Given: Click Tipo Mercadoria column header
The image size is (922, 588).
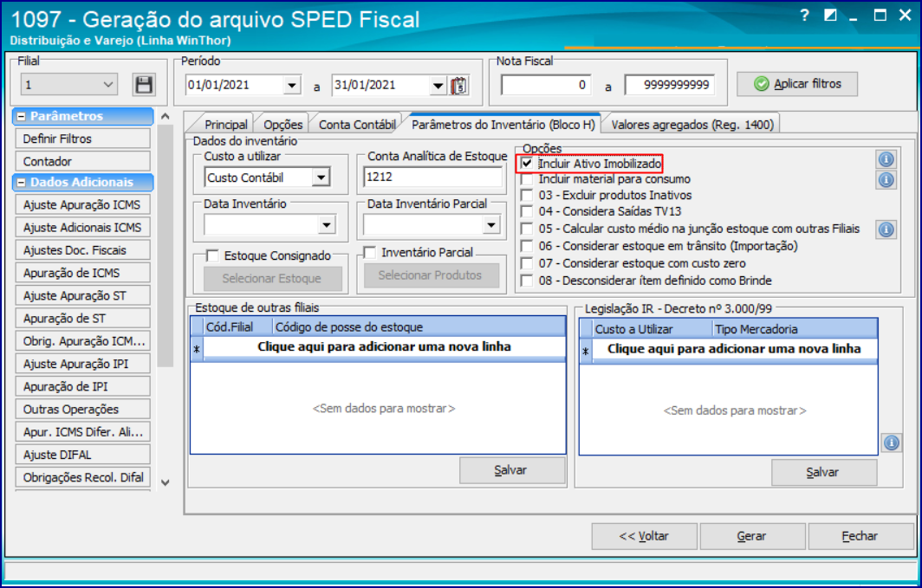Looking at the screenshot, I should pos(795,330).
